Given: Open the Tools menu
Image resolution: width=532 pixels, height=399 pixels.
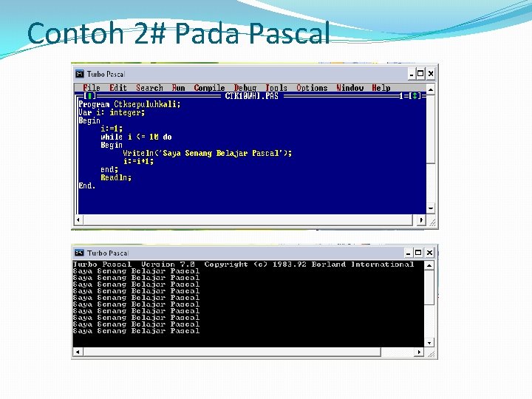Looking at the screenshot, I should pos(276,88).
